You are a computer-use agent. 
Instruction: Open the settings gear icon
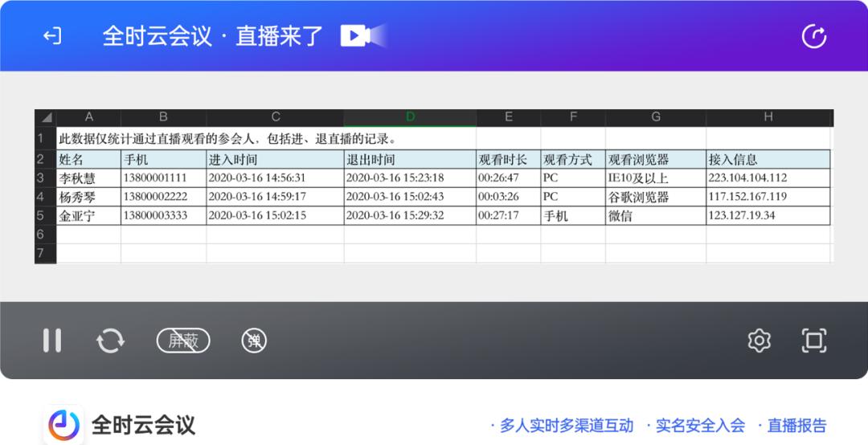(759, 341)
